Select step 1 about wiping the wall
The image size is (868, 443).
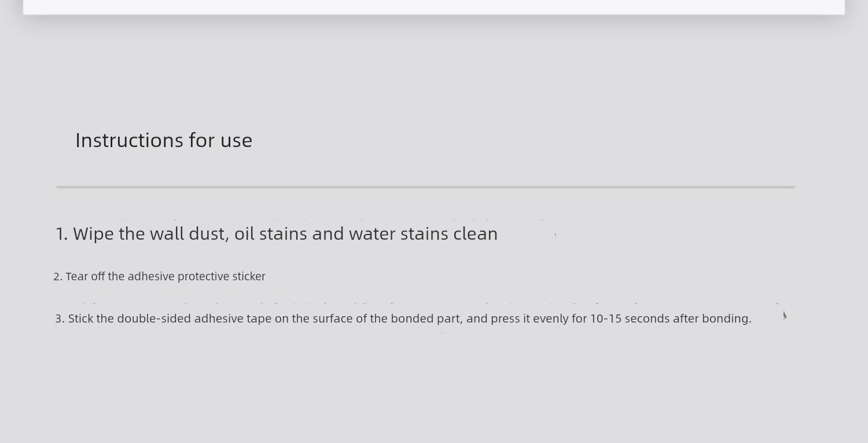[277, 234]
